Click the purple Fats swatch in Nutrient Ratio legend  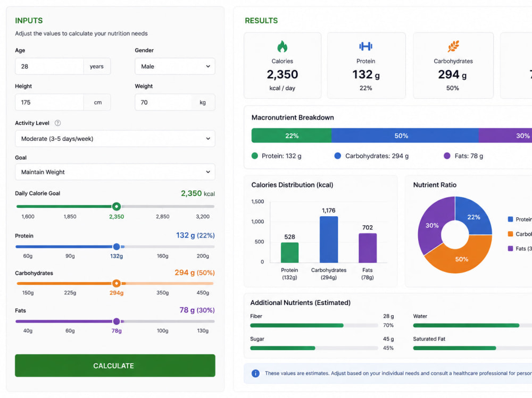pos(510,249)
